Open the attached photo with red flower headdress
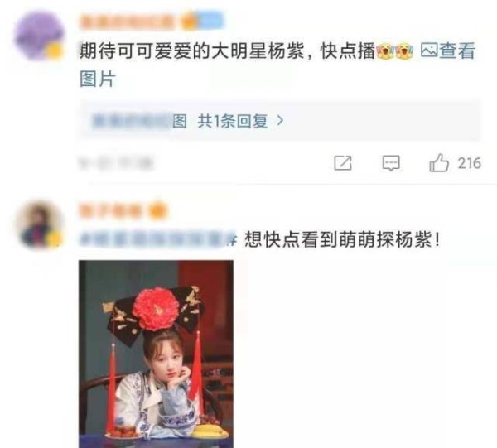497x448 pixels. 156,354
